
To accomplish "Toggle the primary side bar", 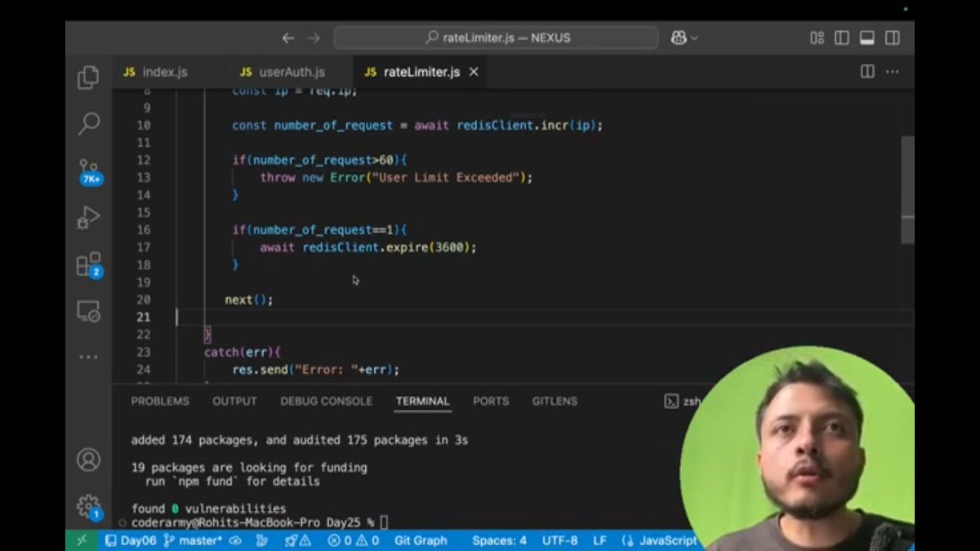I will [x=842, y=38].
